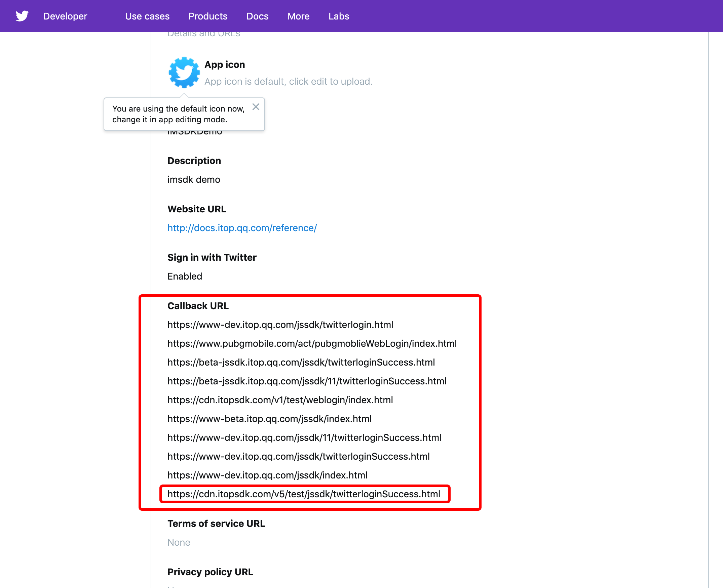Expand the Docs navigation menu
The height and width of the screenshot is (588, 723).
coord(257,16)
